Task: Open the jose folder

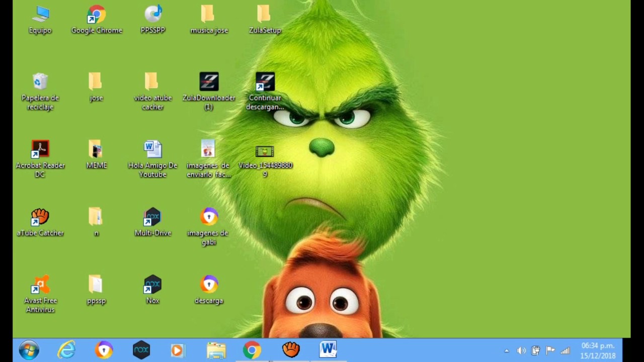Action: [x=96, y=87]
